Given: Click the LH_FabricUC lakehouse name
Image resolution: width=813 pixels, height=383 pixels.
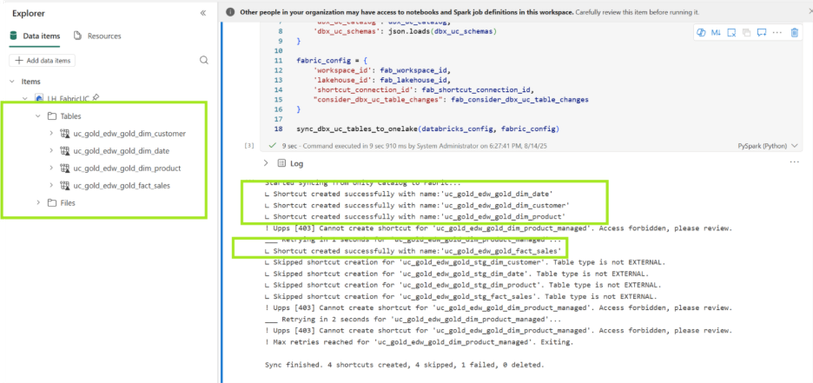Looking at the screenshot, I should coord(68,97).
